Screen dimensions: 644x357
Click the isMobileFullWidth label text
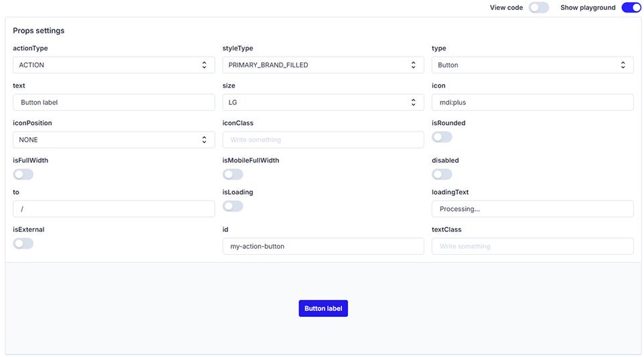[250, 160]
